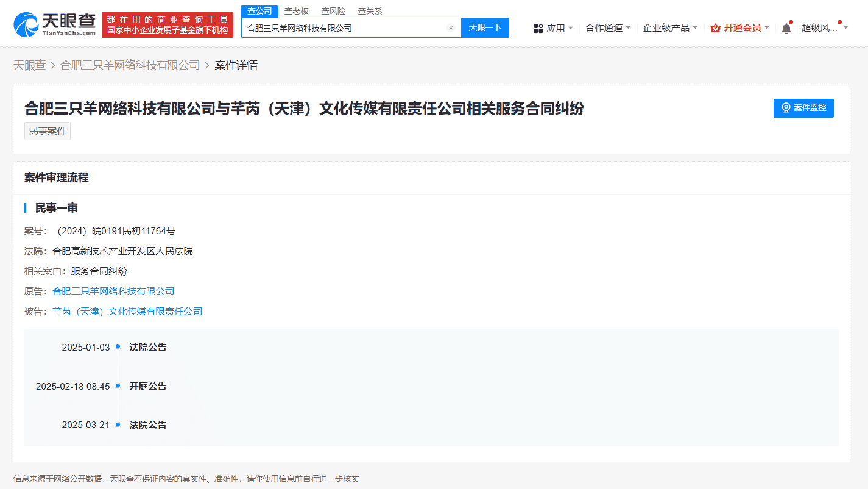Click the TianYanCha logo

click(x=55, y=24)
